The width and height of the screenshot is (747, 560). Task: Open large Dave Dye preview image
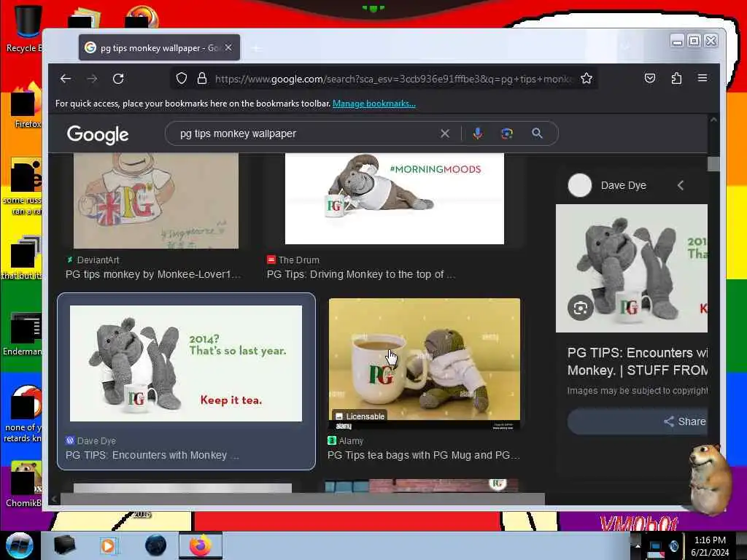coord(632,268)
